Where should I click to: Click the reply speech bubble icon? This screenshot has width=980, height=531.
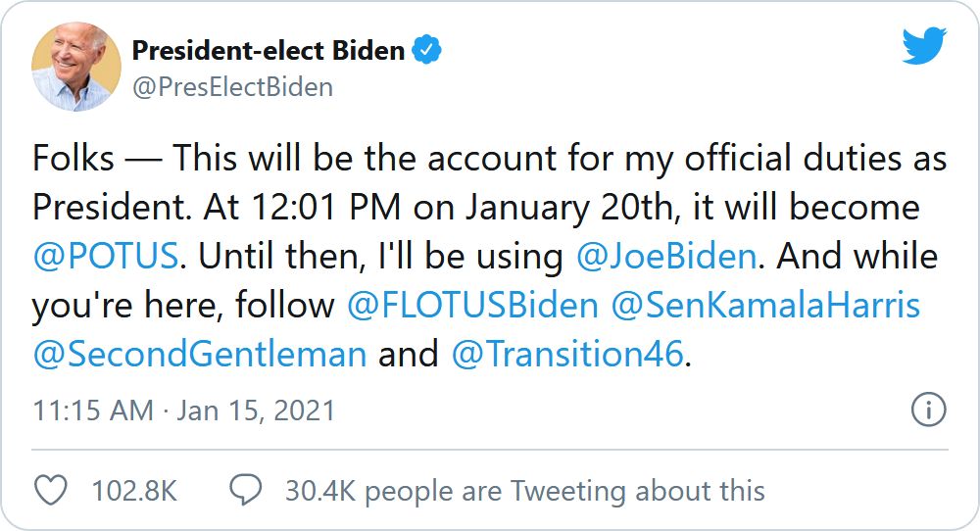point(245,490)
